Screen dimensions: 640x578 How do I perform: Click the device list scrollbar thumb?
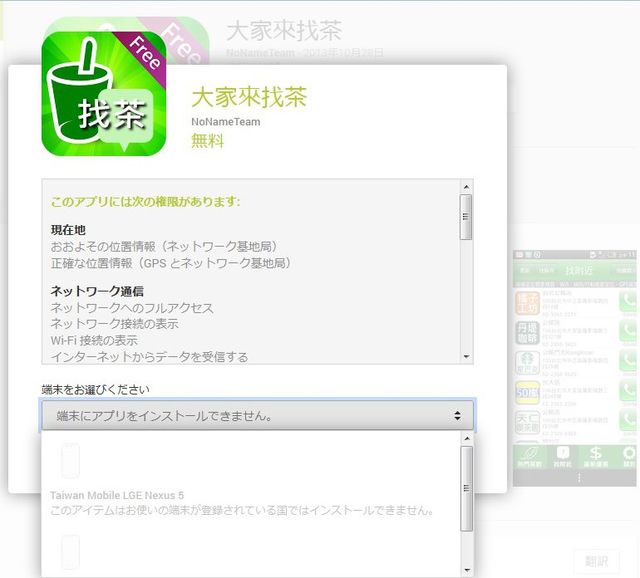coord(465,487)
